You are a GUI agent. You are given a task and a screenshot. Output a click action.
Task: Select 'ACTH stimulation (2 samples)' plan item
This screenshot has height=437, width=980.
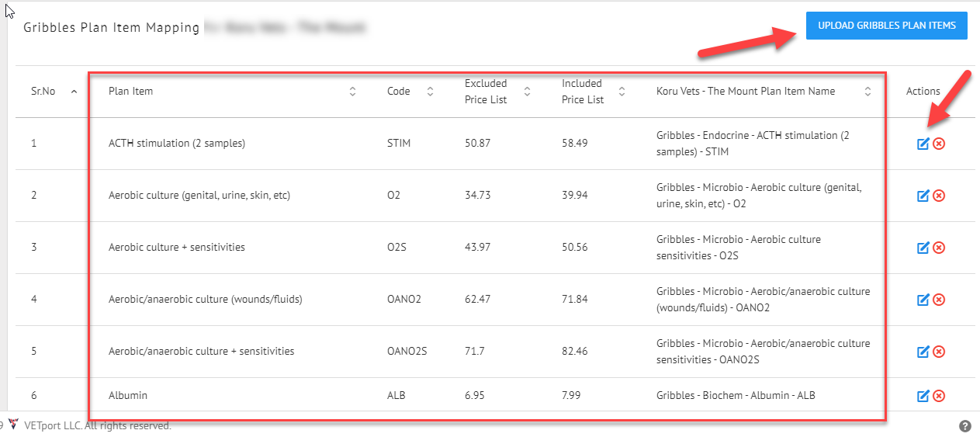[177, 144]
